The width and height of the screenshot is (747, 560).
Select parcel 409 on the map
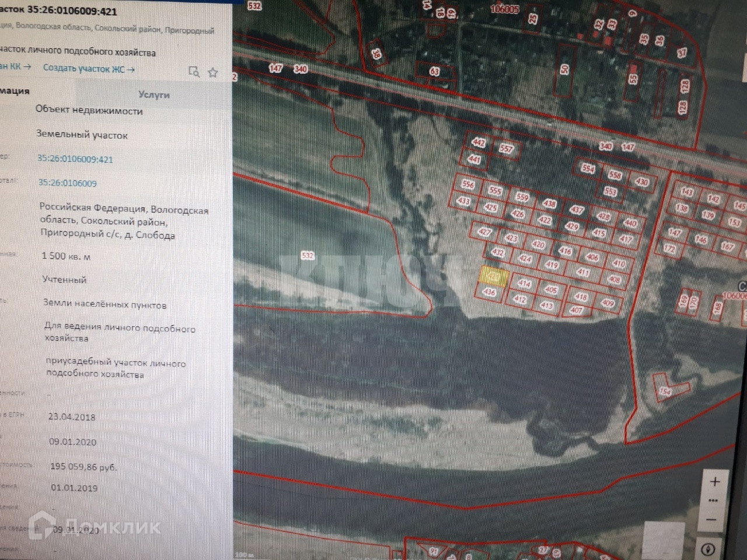608,303
